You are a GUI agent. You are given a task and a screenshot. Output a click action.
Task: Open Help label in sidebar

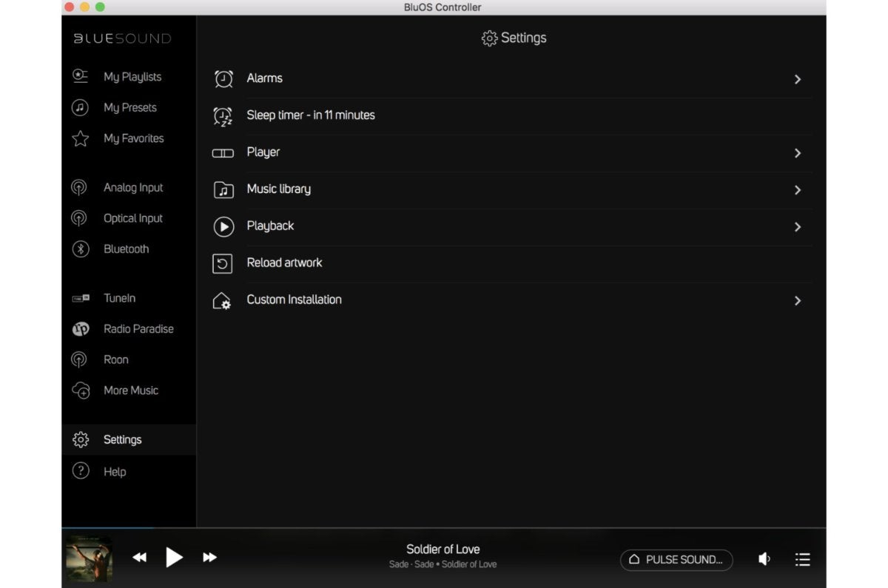(115, 472)
